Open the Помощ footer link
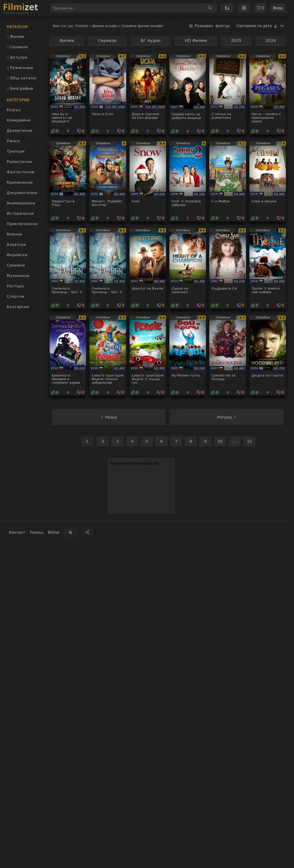Image resolution: width=294 pixels, height=868 pixels. pos(36,532)
